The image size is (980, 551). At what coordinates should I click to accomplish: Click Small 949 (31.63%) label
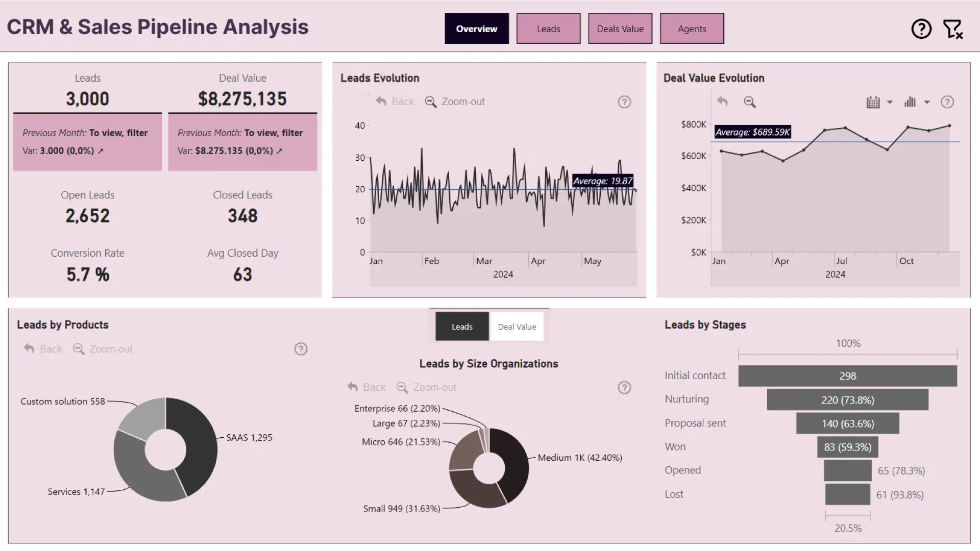coord(402,509)
